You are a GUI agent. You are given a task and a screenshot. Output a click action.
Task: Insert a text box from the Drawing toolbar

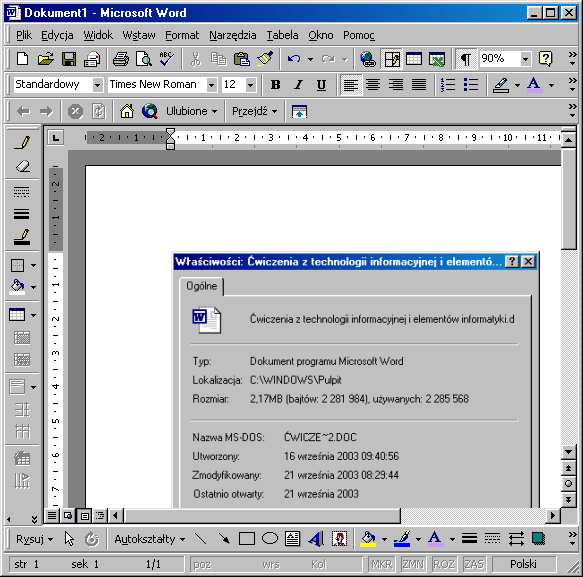293,538
